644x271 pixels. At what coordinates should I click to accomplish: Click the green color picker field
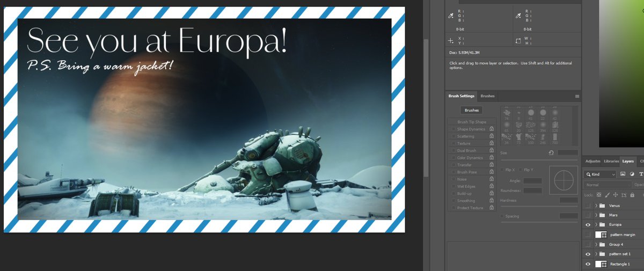[x=621, y=74]
